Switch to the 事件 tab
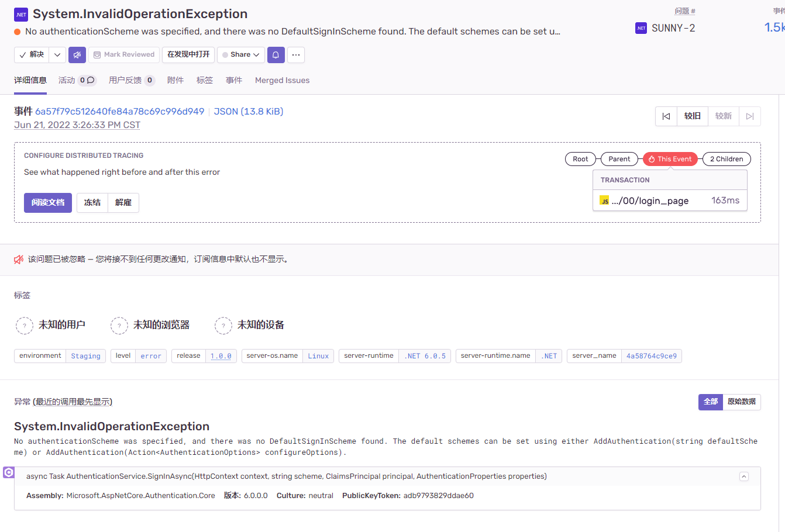Image resolution: width=785 pixels, height=532 pixels. (x=234, y=80)
